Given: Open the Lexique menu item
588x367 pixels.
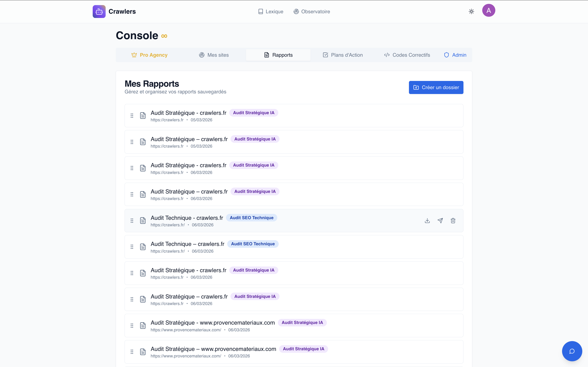Looking at the screenshot, I should (271, 11).
